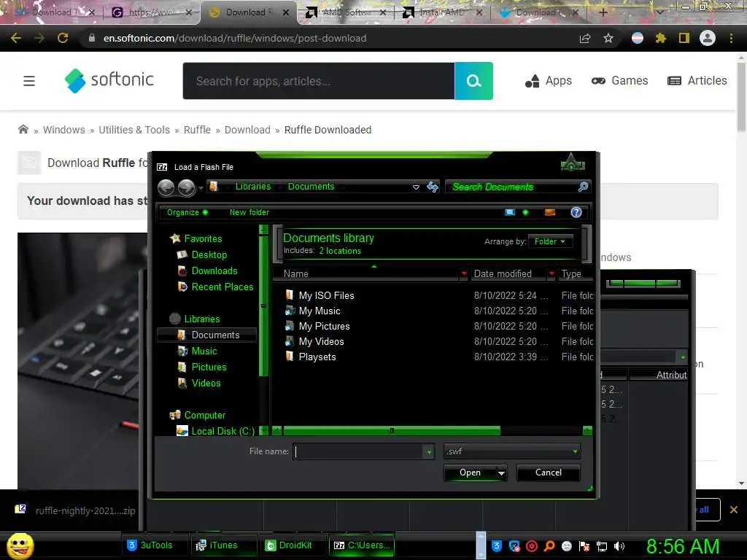Go back in the Load a Flash File dialog
Screen dimensions: 747x560
click(166, 187)
